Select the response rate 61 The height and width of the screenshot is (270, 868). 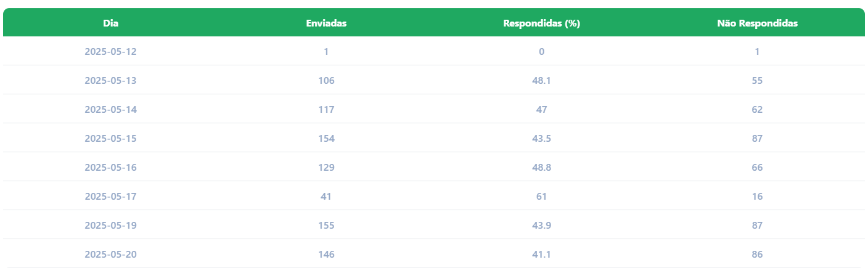point(541,197)
